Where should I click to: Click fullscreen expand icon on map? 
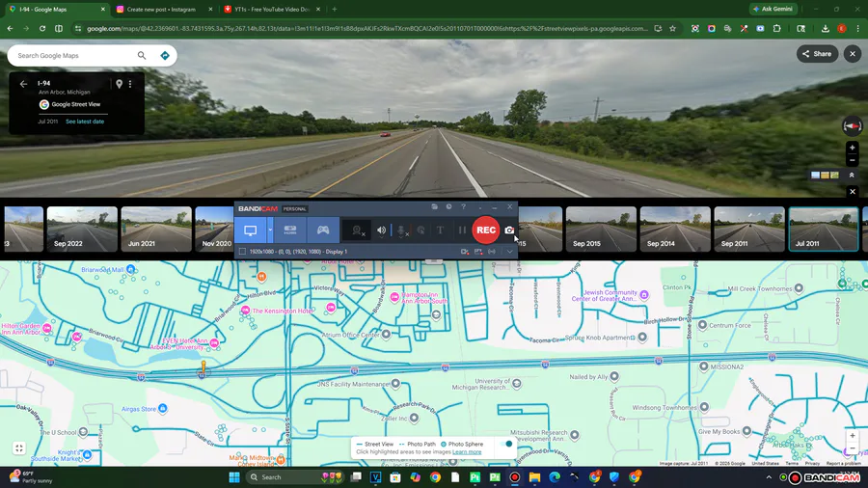coord(19,448)
